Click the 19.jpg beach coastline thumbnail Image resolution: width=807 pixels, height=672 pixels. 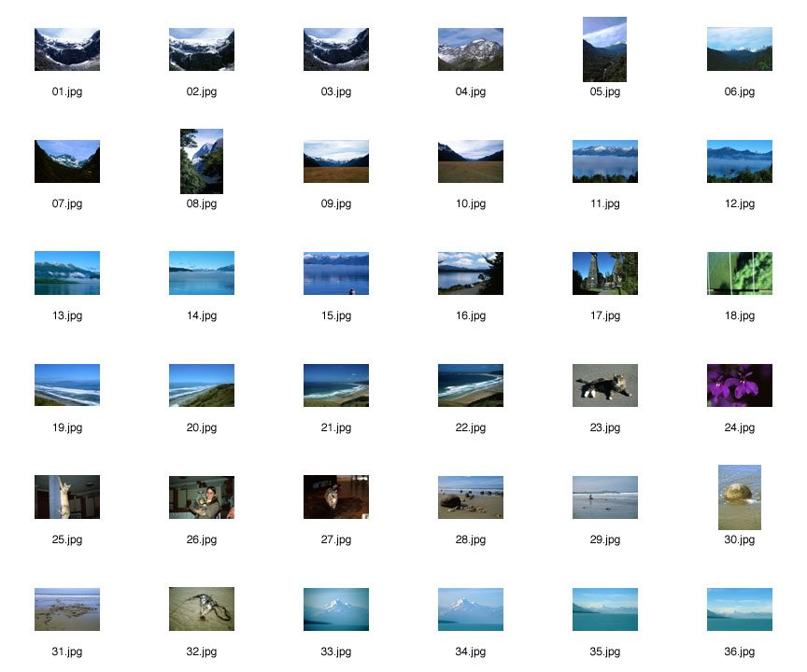tap(67, 385)
